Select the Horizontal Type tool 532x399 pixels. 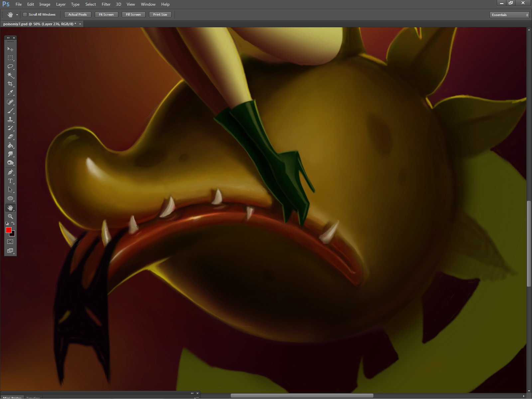point(10,181)
